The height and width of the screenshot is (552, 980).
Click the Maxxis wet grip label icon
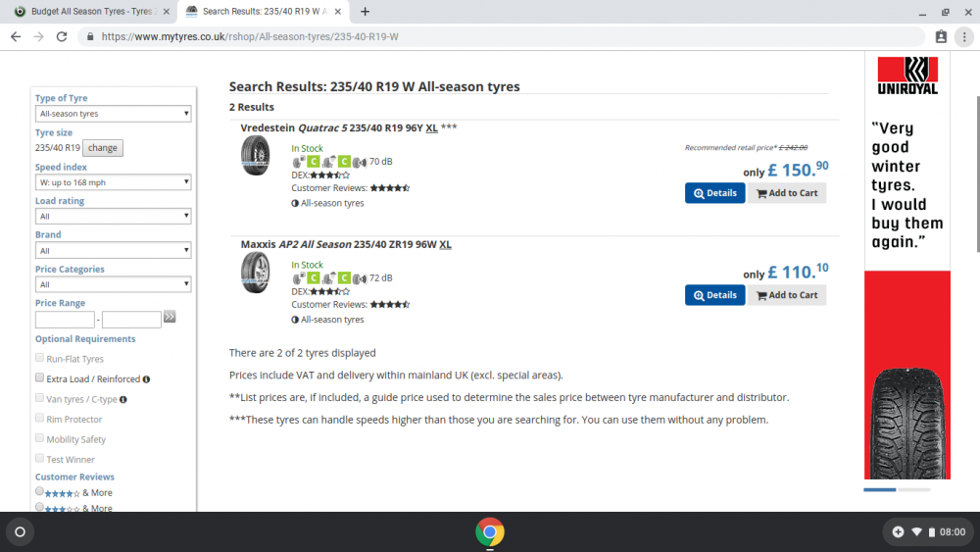pyautogui.click(x=337, y=277)
